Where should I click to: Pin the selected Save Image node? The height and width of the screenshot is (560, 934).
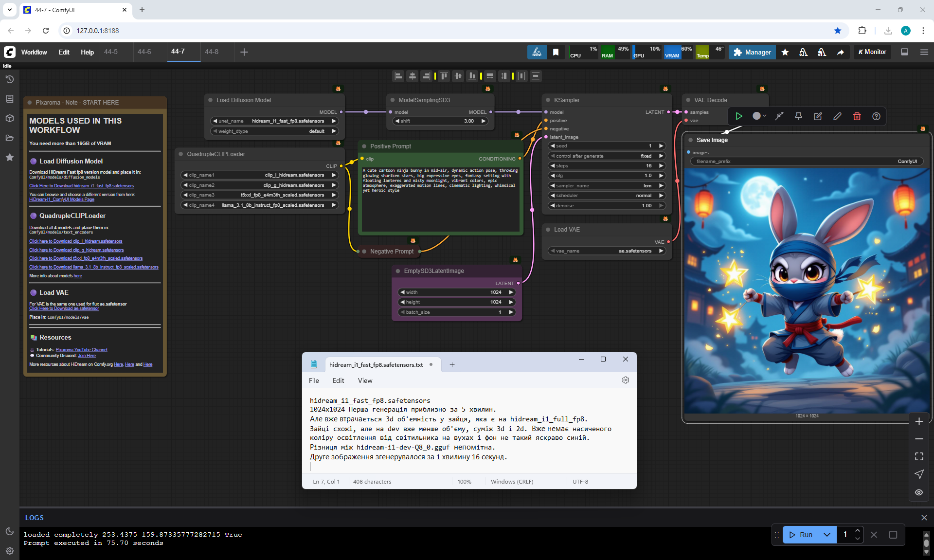click(798, 116)
